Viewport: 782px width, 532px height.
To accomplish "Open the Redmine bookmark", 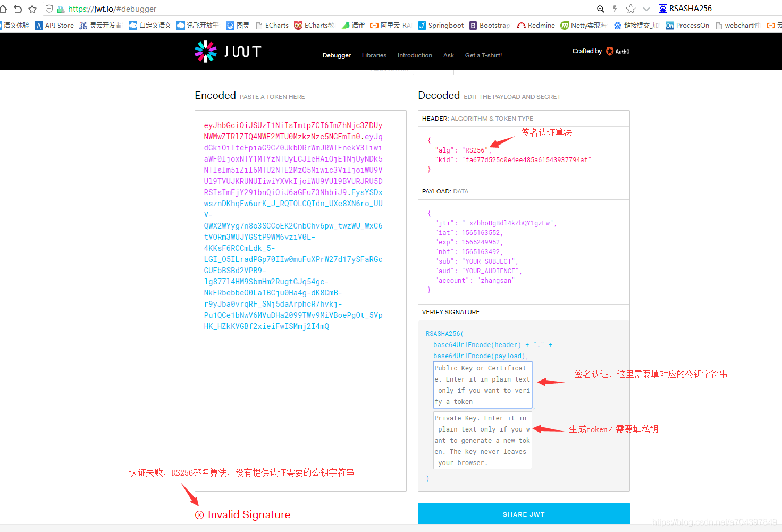I will click(536, 26).
